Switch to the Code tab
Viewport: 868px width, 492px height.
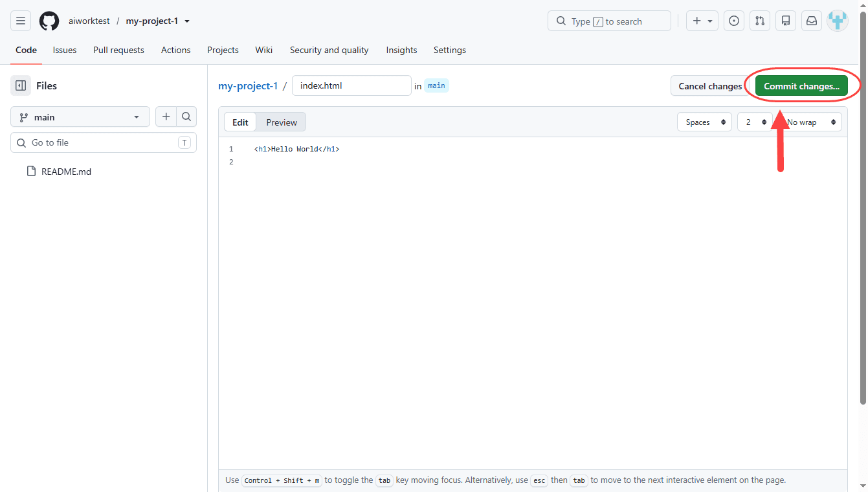(x=27, y=50)
